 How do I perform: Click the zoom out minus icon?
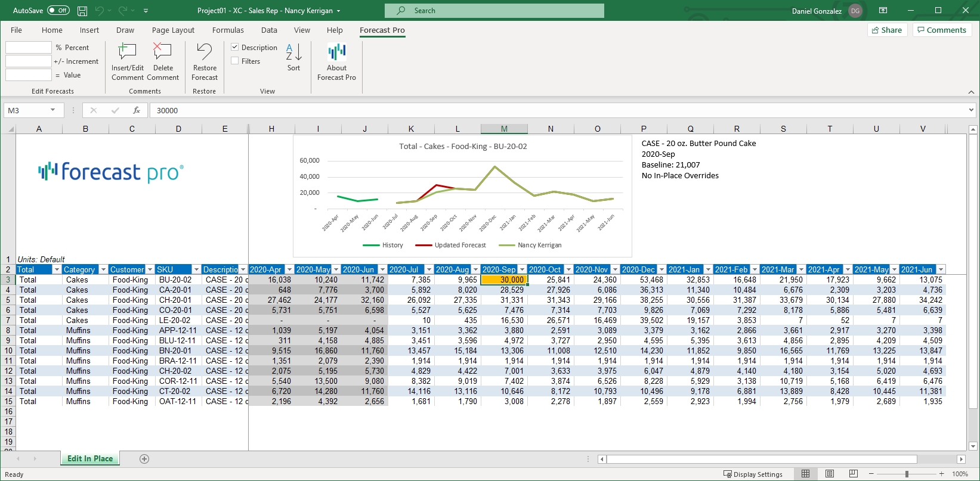coord(871,474)
